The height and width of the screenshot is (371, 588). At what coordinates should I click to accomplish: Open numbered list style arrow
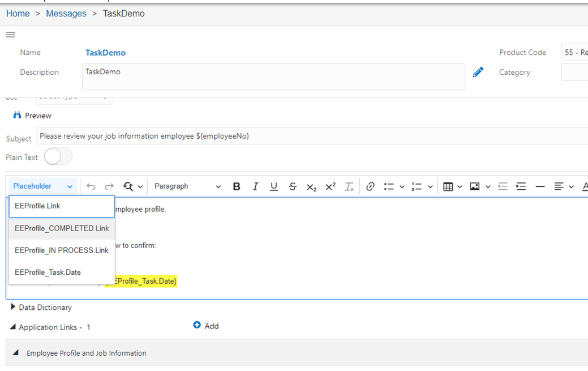430,187
